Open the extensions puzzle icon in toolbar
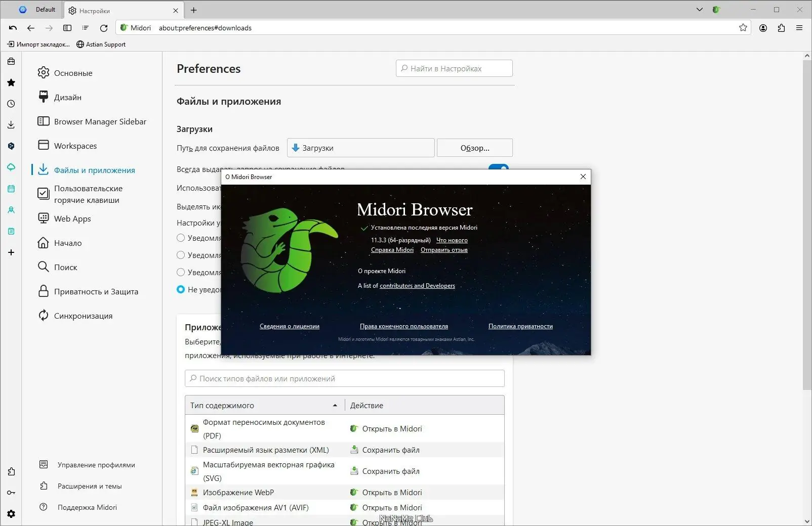This screenshot has height=526, width=812. 781,28
